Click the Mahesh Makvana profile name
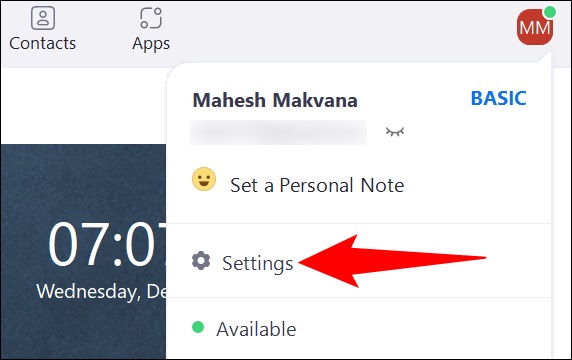Viewport: 572px width, 360px height. point(275,100)
